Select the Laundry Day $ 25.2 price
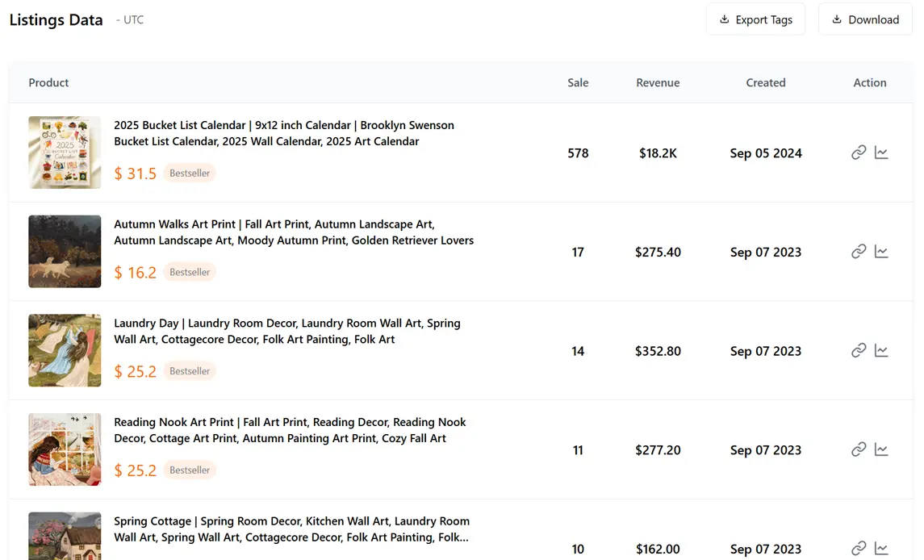This screenshot has height=560, width=924. pyautogui.click(x=135, y=371)
